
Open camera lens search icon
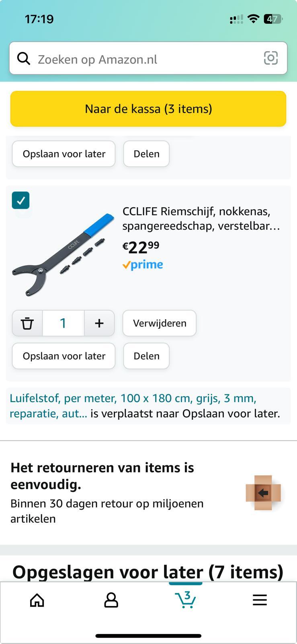[x=270, y=58]
